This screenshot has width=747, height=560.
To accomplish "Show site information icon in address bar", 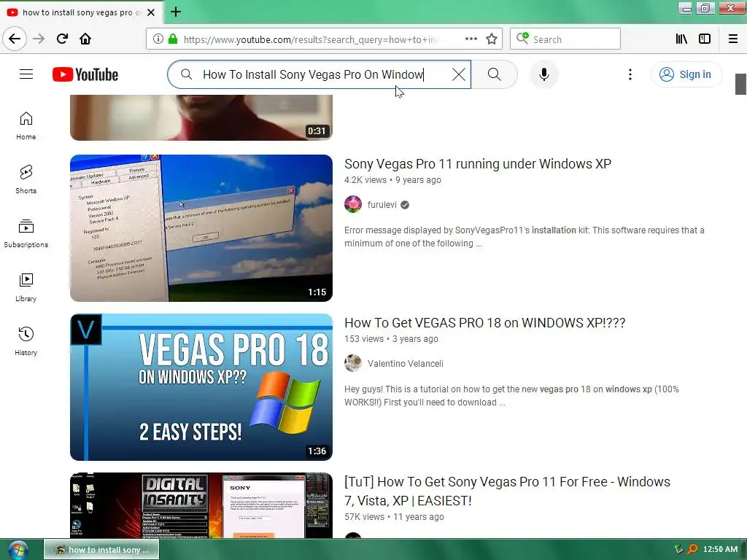I will (158, 39).
